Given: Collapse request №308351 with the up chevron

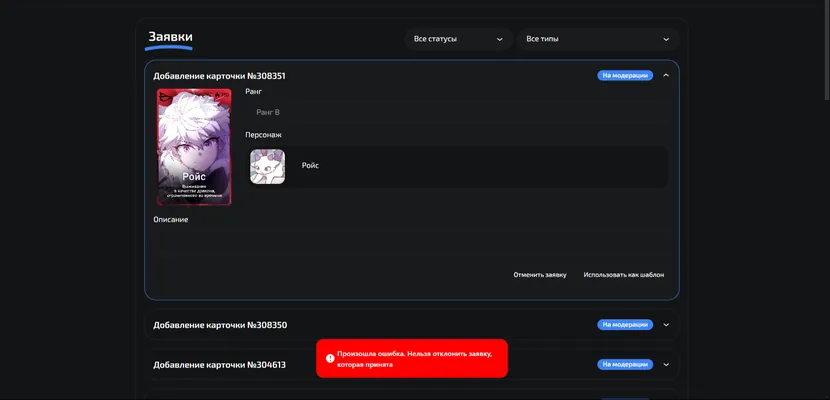Looking at the screenshot, I should pyautogui.click(x=666, y=76).
